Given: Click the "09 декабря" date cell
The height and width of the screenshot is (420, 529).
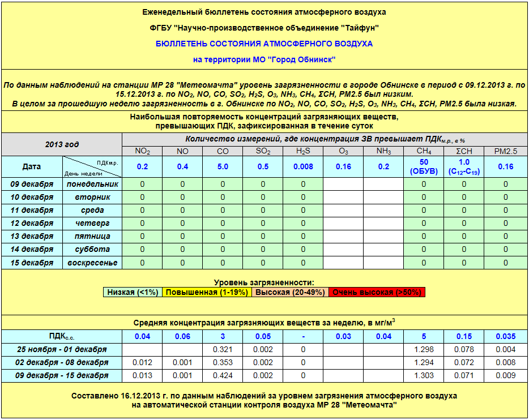Looking at the screenshot, I should (x=32, y=184).
